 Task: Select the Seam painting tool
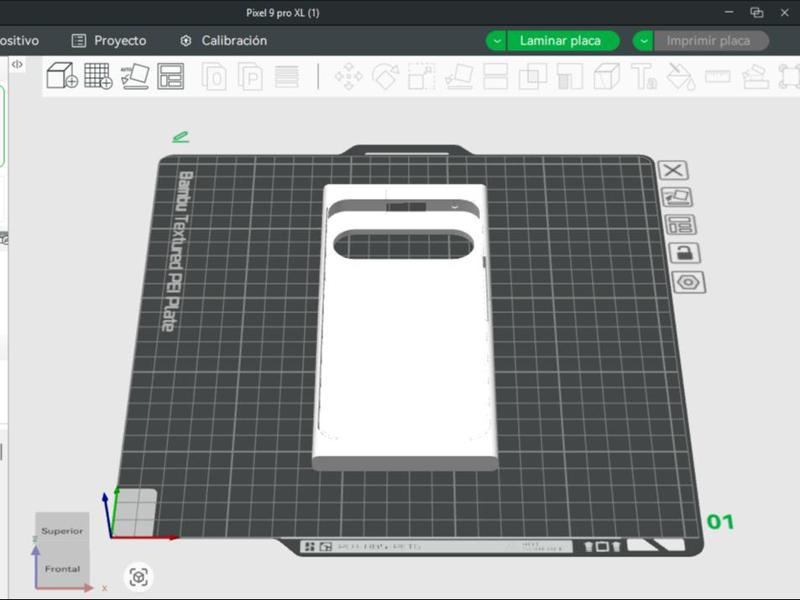tap(607, 77)
